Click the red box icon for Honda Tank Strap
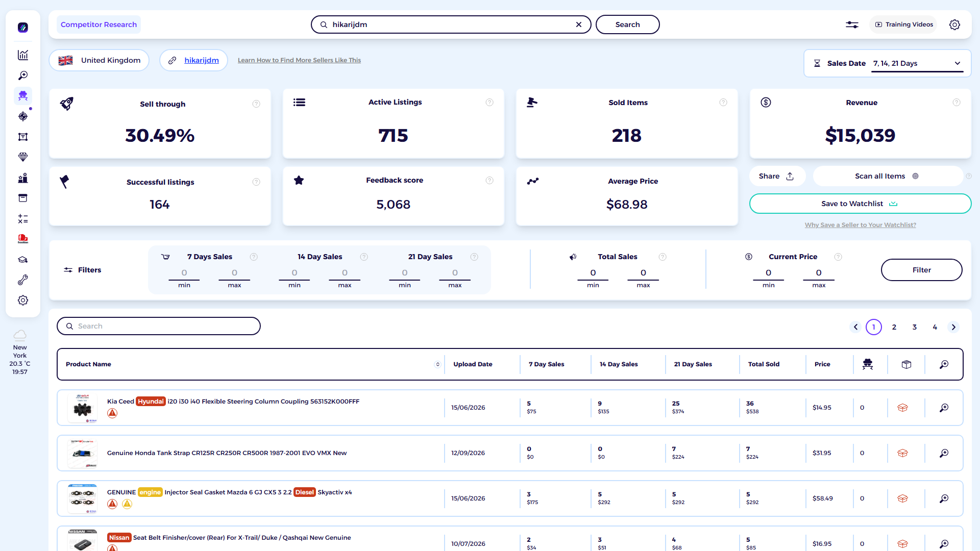Viewport: 980px width, 551px height. tap(903, 453)
